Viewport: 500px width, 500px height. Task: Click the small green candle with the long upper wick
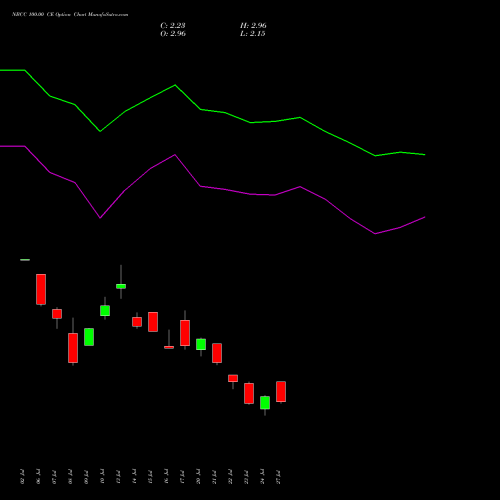tap(121, 286)
